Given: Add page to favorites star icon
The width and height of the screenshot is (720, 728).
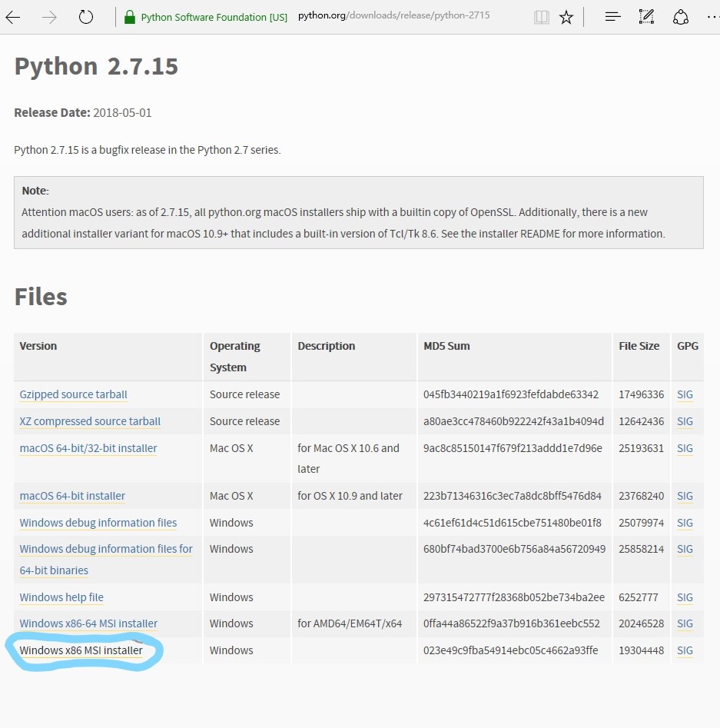Looking at the screenshot, I should [x=566, y=18].
